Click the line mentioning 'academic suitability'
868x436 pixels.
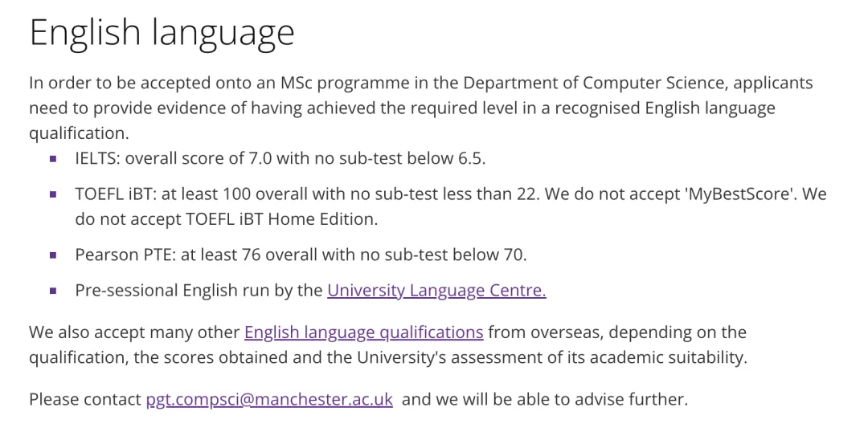click(387, 357)
